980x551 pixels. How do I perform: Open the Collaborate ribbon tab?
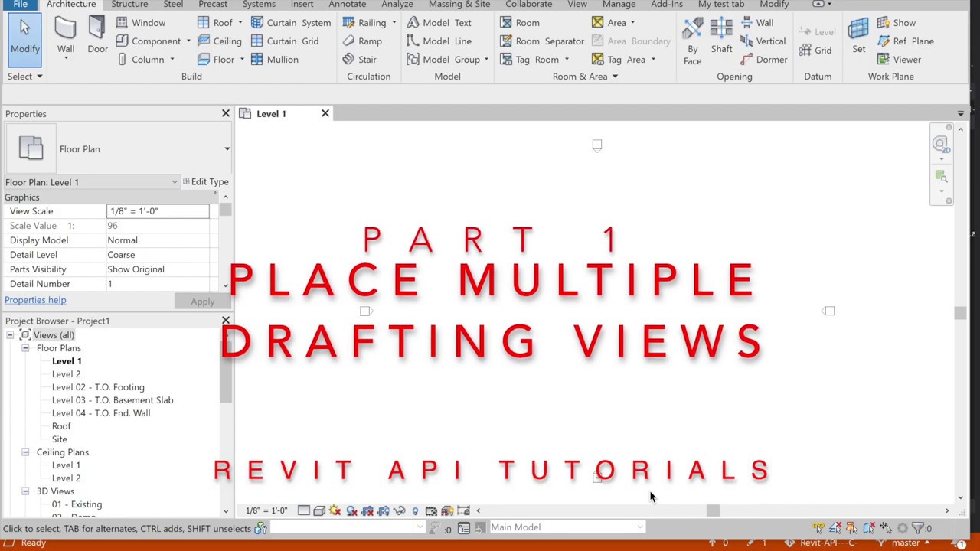pyautogui.click(x=528, y=5)
